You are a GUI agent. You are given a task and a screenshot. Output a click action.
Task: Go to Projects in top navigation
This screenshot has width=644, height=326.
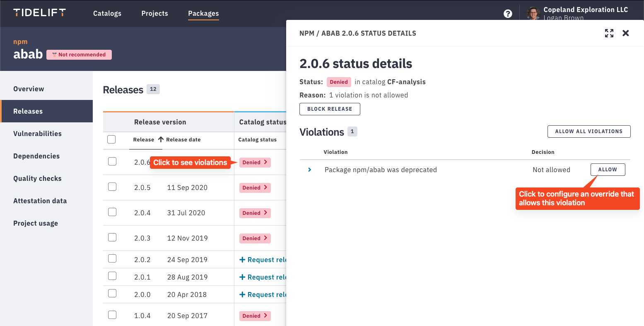(x=155, y=13)
